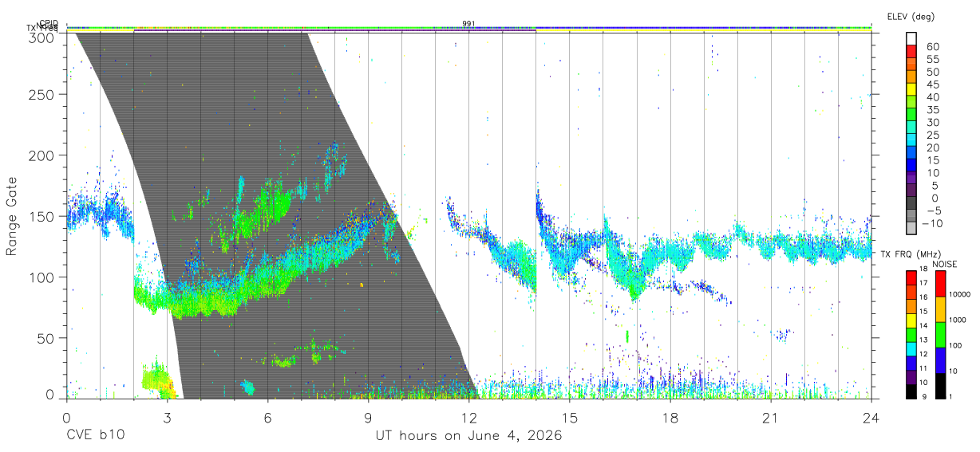Click the 45 degree ELEV scale label

click(931, 85)
